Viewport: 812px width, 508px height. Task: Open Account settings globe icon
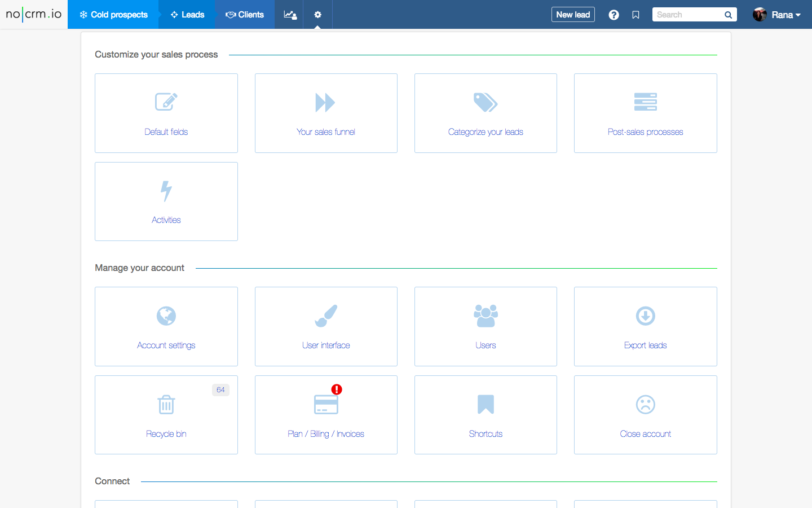click(x=166, y=316)
